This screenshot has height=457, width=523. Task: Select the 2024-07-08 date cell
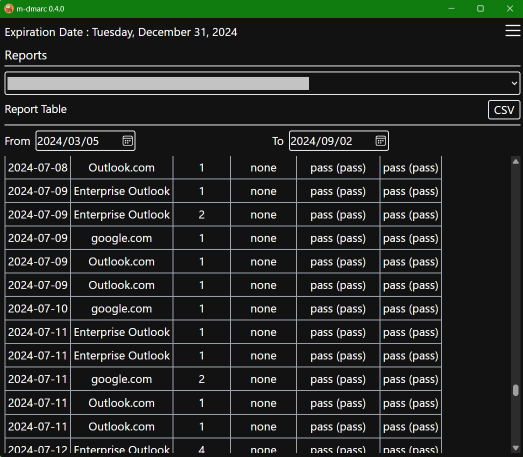[38, 167]
